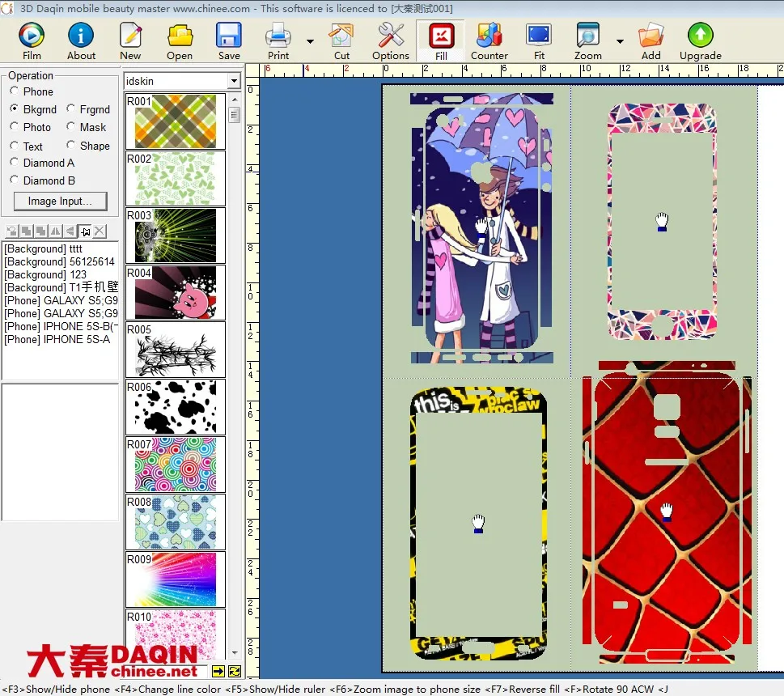Choose the Diamond A radio option
Image resolution: width=784 pixels, height=696 pixels.
tap(15, 163)
